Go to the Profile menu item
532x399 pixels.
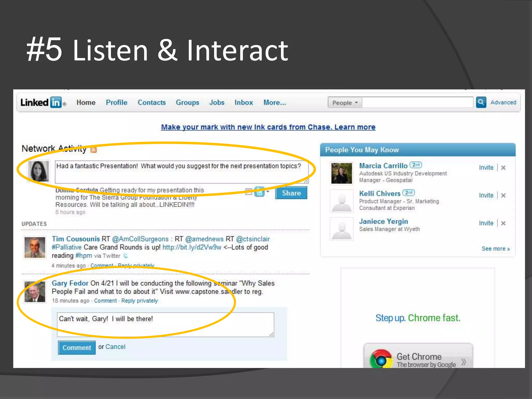(x=116, y=103)
